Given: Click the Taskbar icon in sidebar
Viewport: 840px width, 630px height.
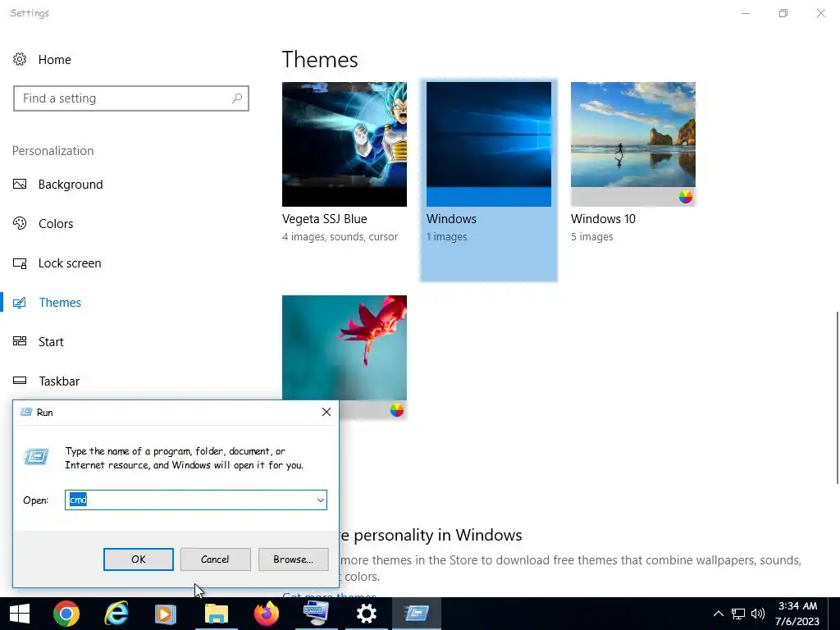Looking at the screenshot, I should tap(20, 381).
